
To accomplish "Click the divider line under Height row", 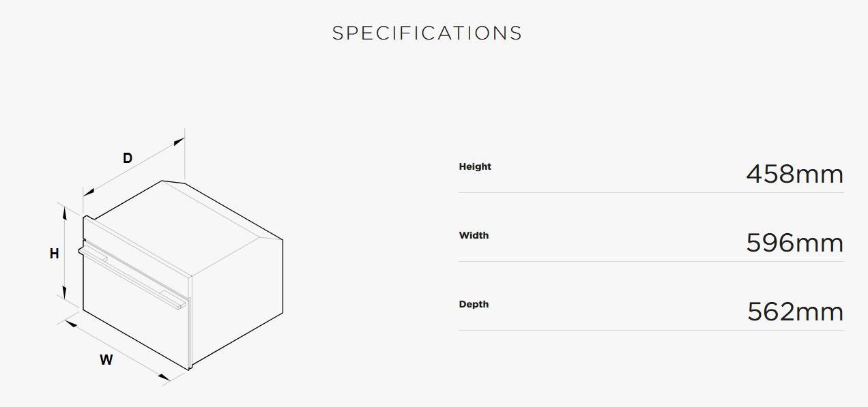I will point(651,192).
